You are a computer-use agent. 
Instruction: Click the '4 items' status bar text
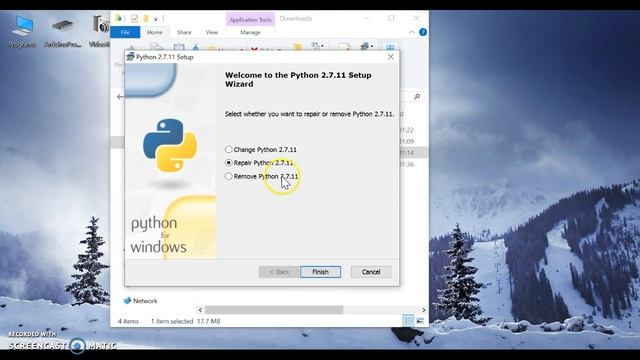coord(128,322)
